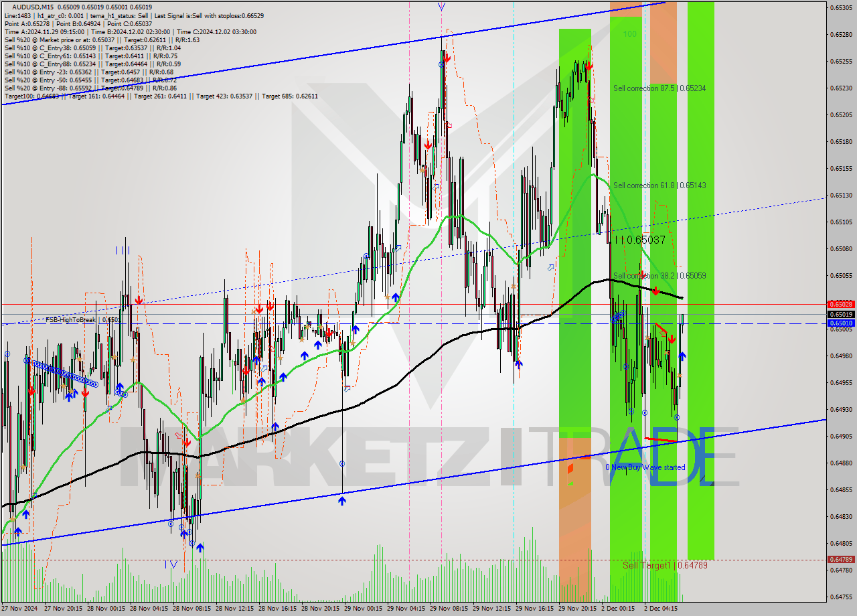Click the red 0.64789 target price tag
This screenshot has width=857, height=616.
(841, 559)
